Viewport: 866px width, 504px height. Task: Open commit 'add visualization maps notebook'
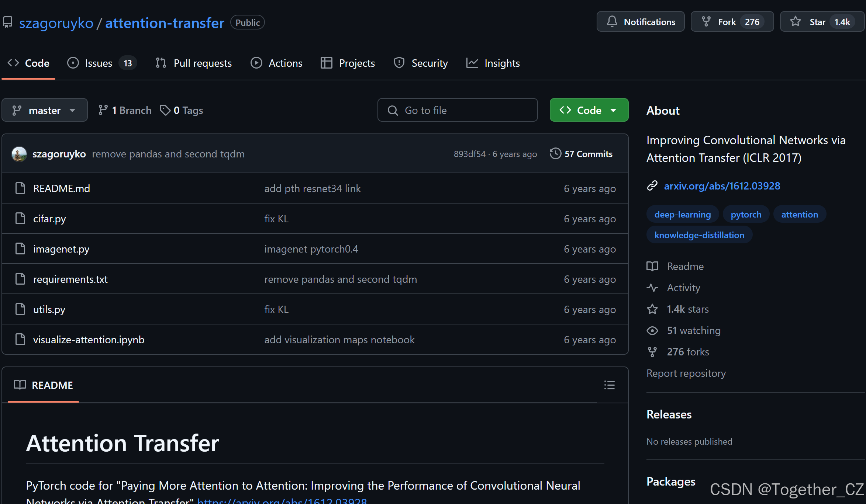pyautogui.click(x=339, y=340)
